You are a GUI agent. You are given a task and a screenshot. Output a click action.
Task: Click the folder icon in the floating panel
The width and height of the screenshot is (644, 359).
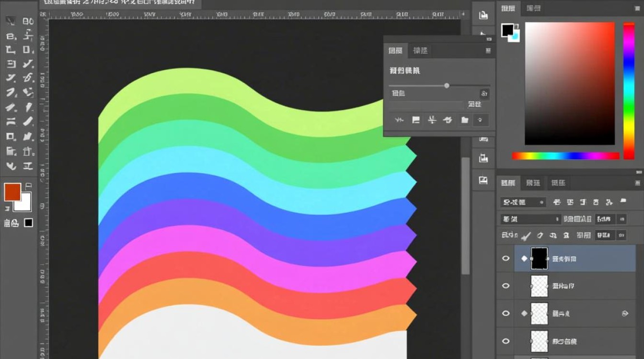464,120
